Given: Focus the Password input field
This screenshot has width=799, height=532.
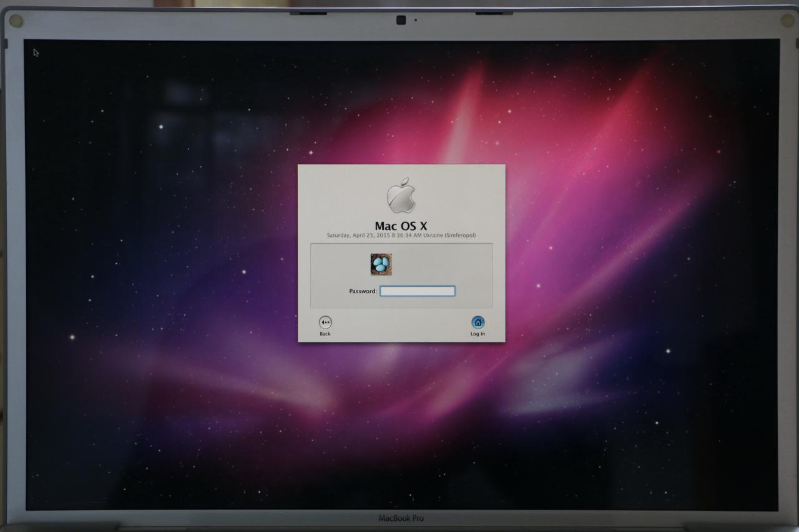Looking at the screenshot, I should click(418, 291).
